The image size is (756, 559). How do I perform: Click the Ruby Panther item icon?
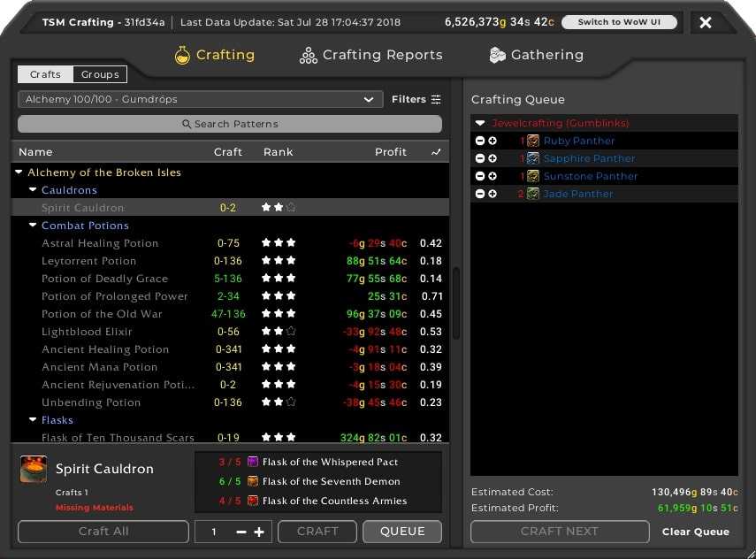533,141
